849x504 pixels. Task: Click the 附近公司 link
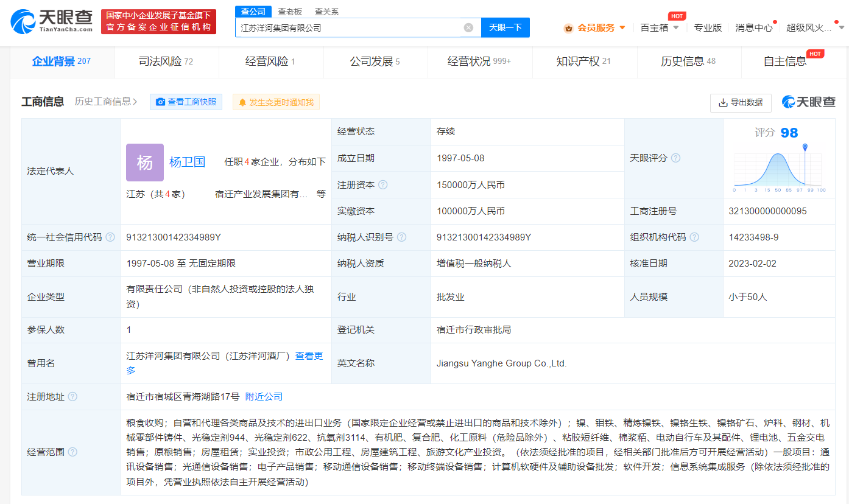pos(264,396)
